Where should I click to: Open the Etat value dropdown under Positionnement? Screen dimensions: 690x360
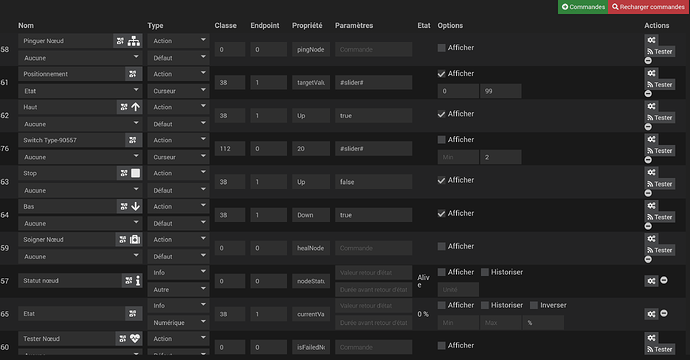[x=80, y=91]
